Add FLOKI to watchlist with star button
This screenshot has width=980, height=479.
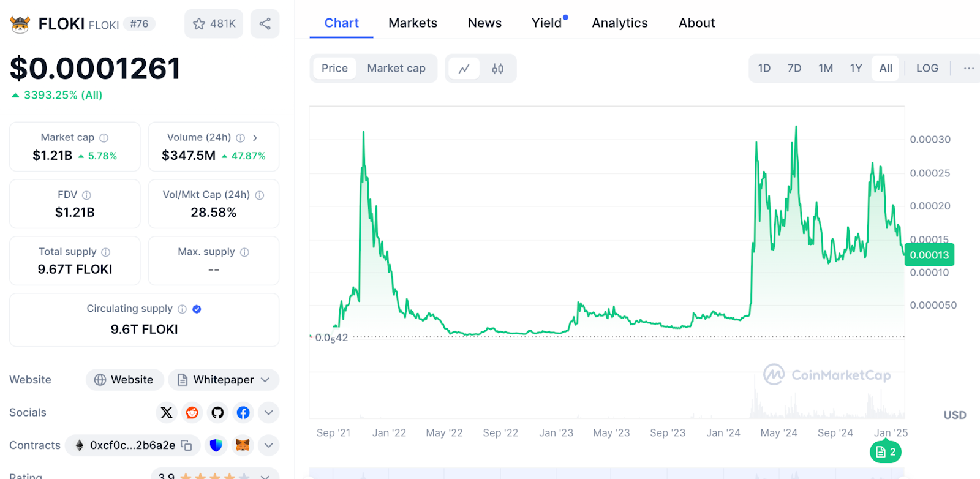click(214, 24)
